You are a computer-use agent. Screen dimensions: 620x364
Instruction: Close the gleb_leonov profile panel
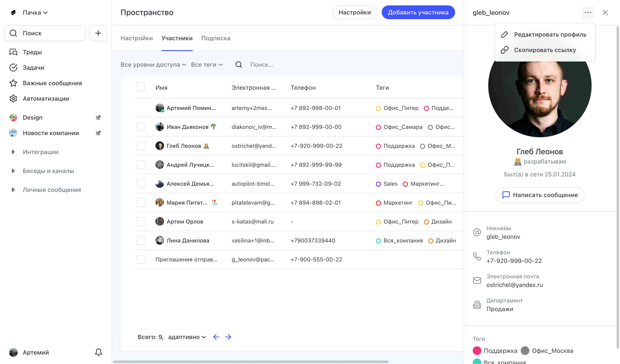coord(605,12)
